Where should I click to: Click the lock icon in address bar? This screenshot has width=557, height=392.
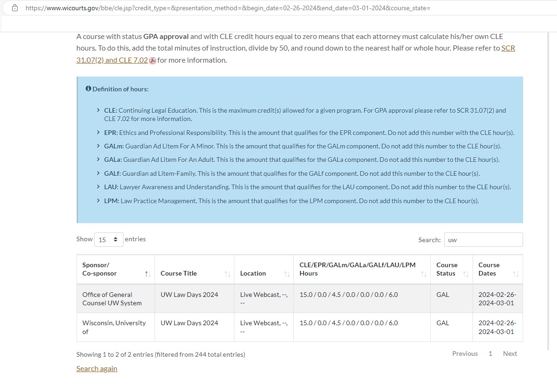click(x=15, y=8)
